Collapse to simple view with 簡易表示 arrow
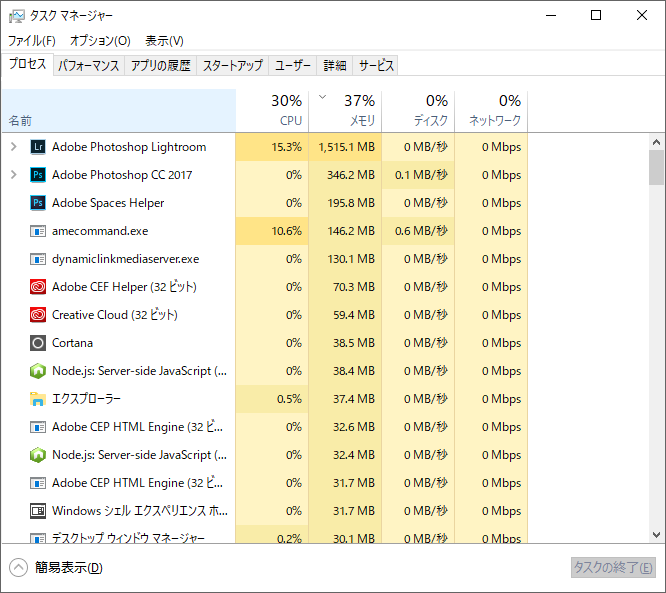The height and width of the screenshot is (593, 666). pyautogui.click(x=18, y=568)
